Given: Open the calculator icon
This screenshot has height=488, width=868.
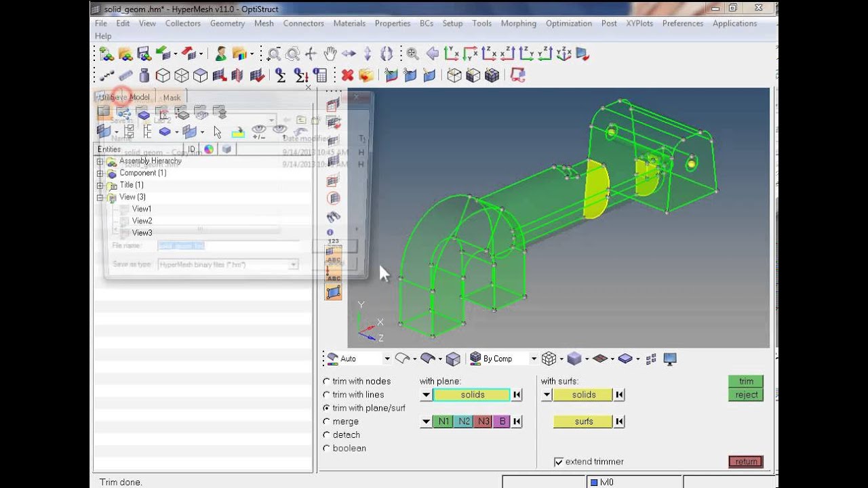Looking at the screenshot, I should [x=320, y=75].
